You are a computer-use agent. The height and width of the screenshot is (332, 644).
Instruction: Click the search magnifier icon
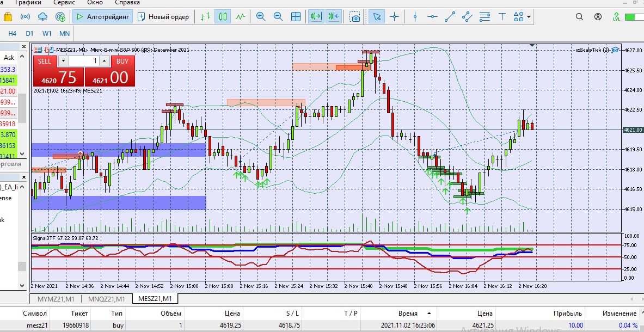pyautogui.click(x=579, y=17)
